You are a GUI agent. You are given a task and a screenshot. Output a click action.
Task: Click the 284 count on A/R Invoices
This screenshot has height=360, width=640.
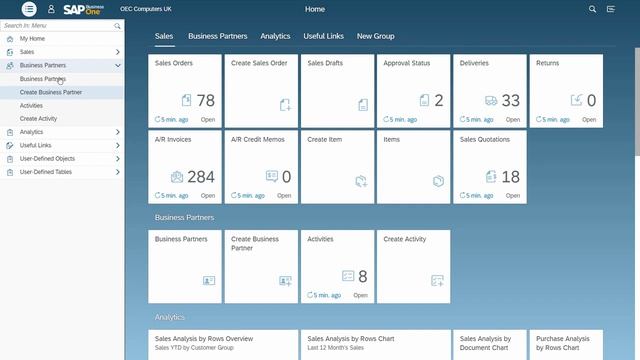click(x=201, y=177)
